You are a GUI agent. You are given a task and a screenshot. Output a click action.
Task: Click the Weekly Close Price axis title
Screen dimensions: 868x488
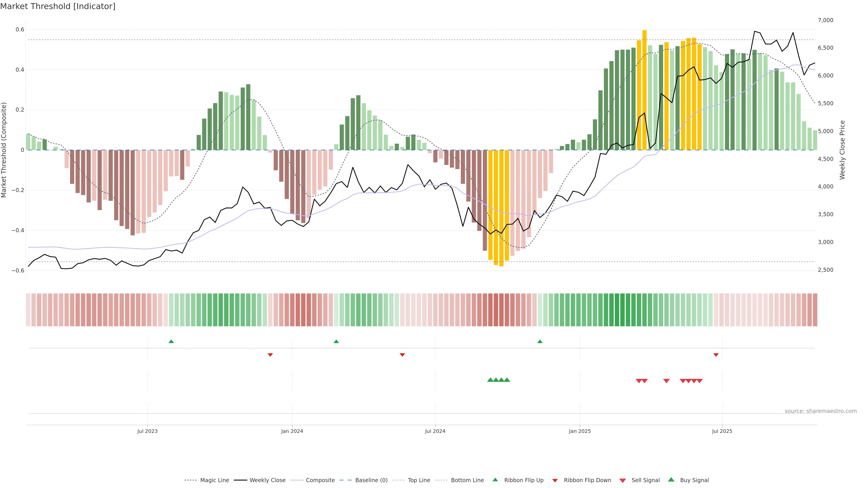click(842, 150)
